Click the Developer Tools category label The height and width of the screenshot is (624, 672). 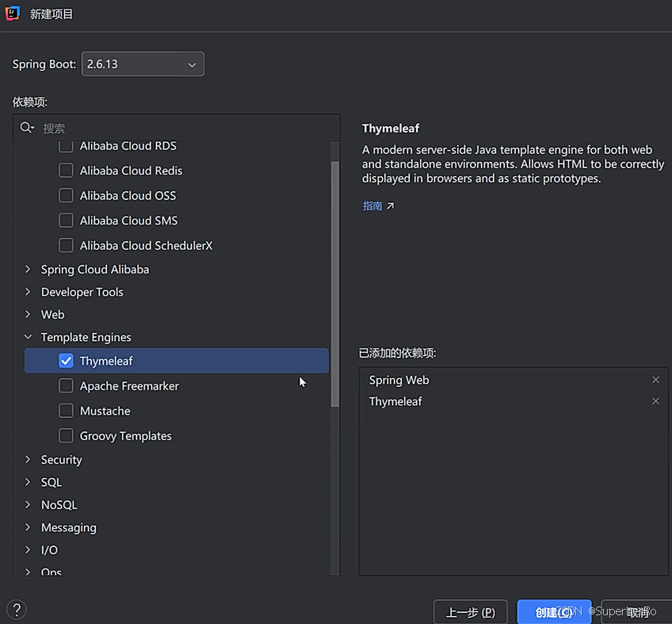[82, 292]
